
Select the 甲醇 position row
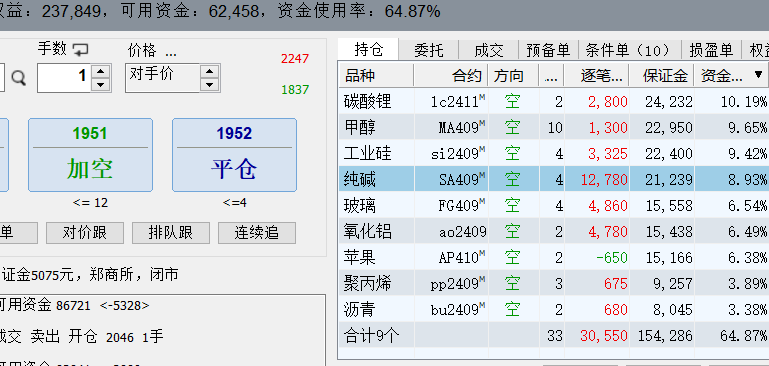tap(554, 128)
